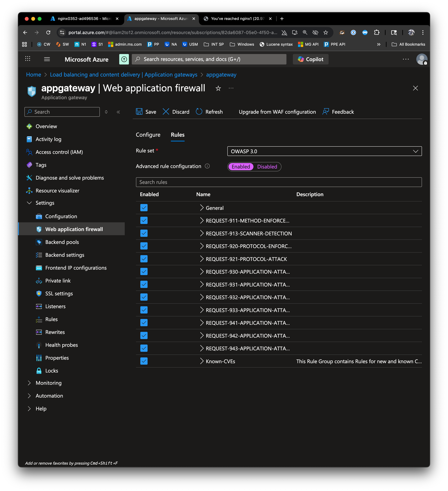Click the Save disk icon
This screenshot has width=448, height=491.
tap(139, 112)
